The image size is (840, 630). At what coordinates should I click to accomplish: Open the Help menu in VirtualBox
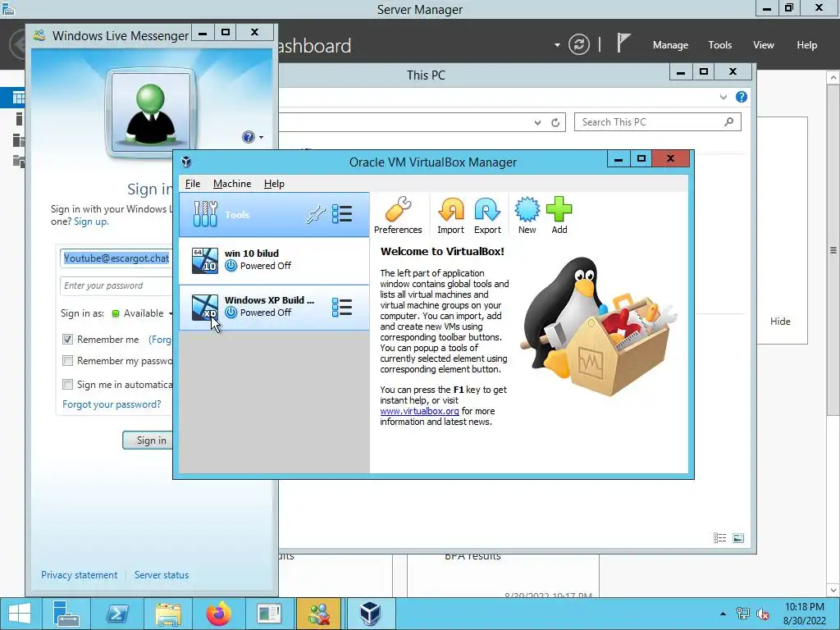(274, 184)
